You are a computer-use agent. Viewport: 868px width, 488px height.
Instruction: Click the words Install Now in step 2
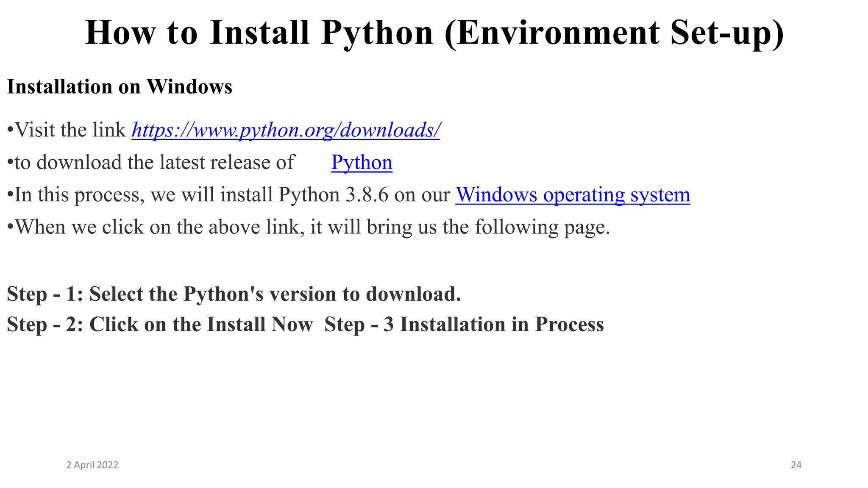tap(259, 324)
